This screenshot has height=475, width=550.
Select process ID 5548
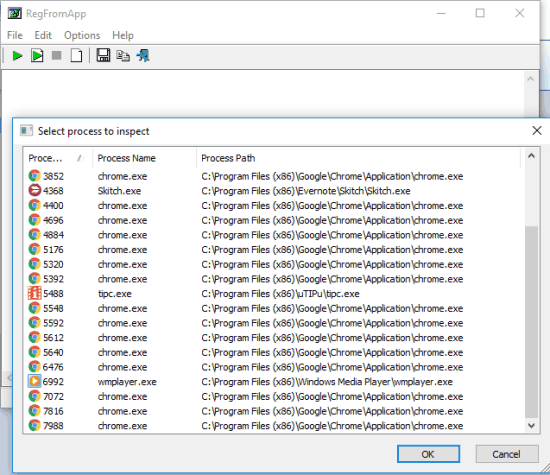(53, 308)
